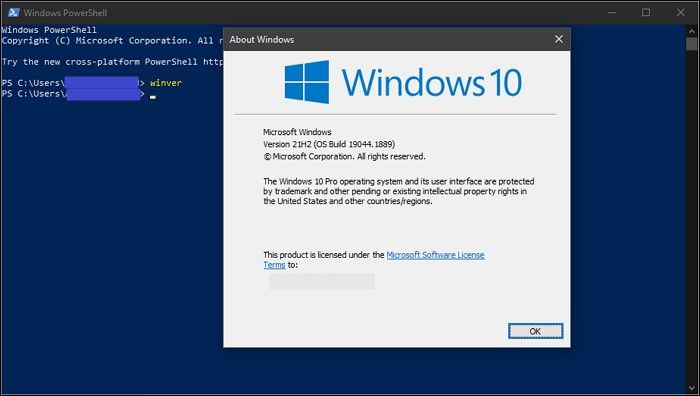Click the 'winver' command text in PowerShell
Viewport: 700px width, 396px height.
click(166, 83)
